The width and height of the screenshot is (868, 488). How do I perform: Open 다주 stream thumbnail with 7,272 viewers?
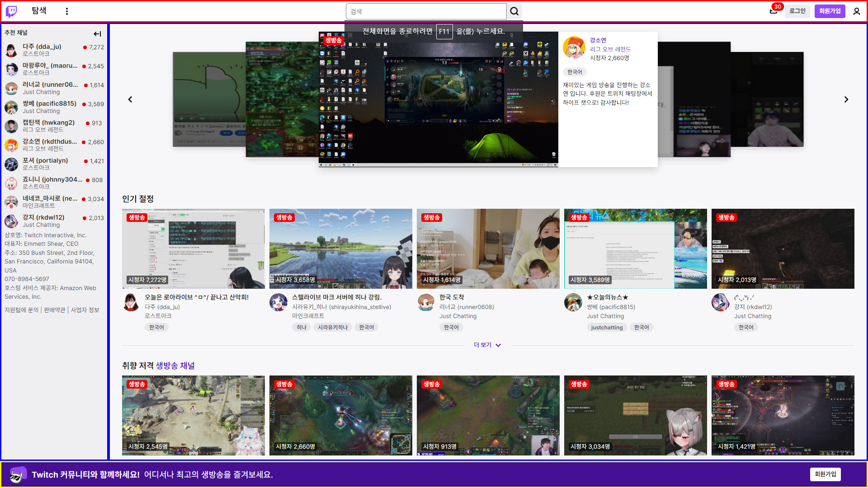tap(193, 249)
